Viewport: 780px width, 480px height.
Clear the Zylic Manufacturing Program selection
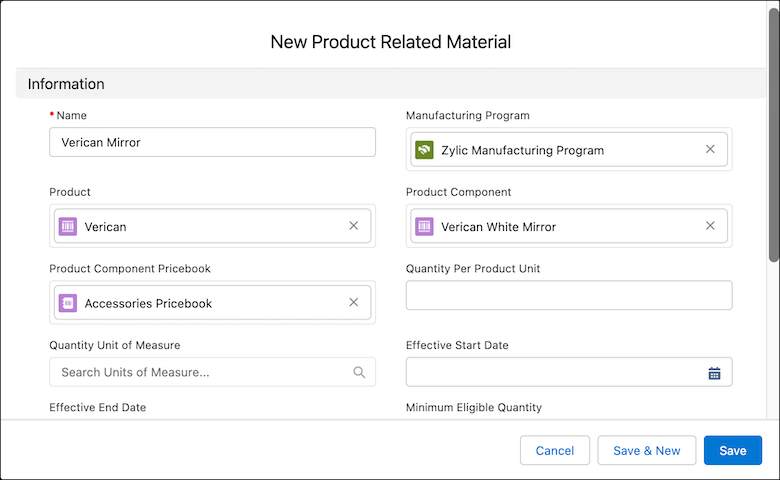click(x=710, y=149)
